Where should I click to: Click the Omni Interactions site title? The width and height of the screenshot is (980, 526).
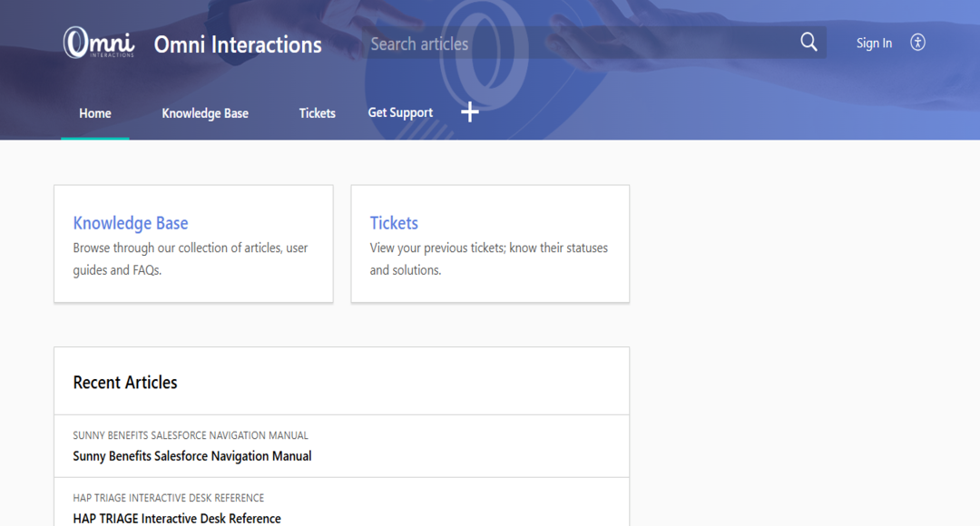pos(238,44)
